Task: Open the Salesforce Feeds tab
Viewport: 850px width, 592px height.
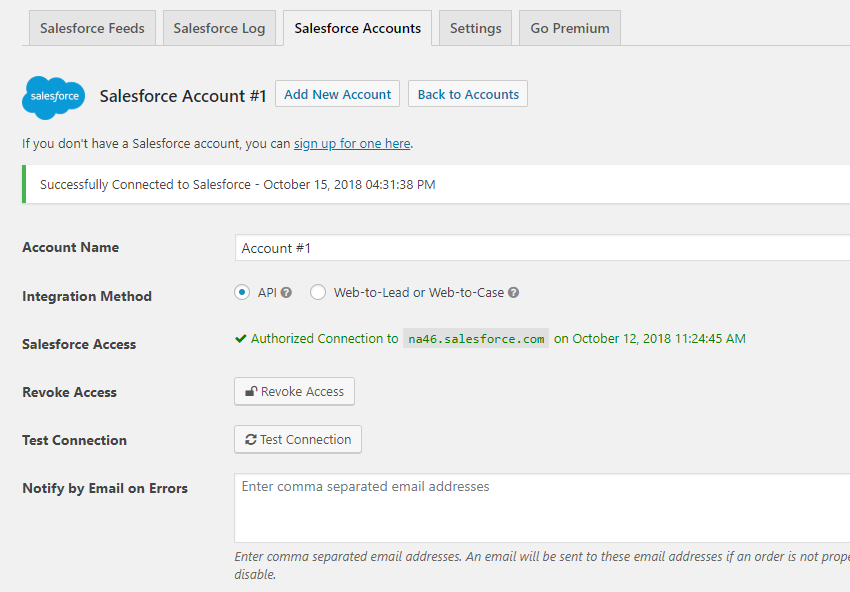Action: point(92,28)
